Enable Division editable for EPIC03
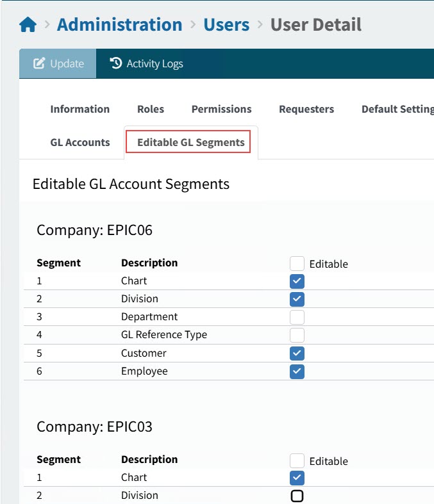Screen dimensions: 434x504 tap(297, 496)
